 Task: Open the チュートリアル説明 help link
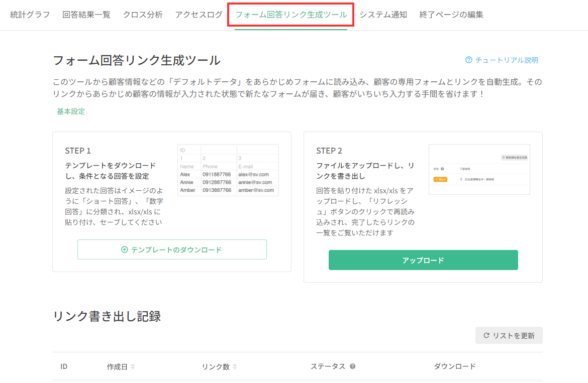coord(502,60)
